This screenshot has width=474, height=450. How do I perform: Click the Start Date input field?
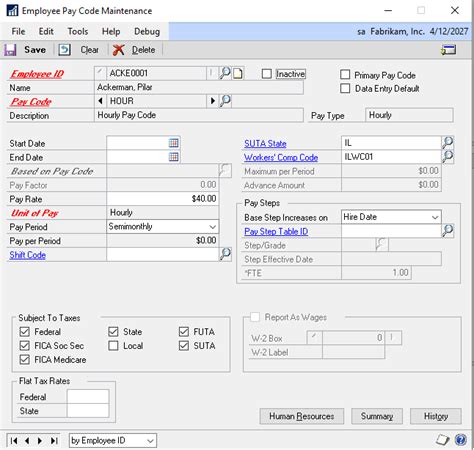coord(137,143)
